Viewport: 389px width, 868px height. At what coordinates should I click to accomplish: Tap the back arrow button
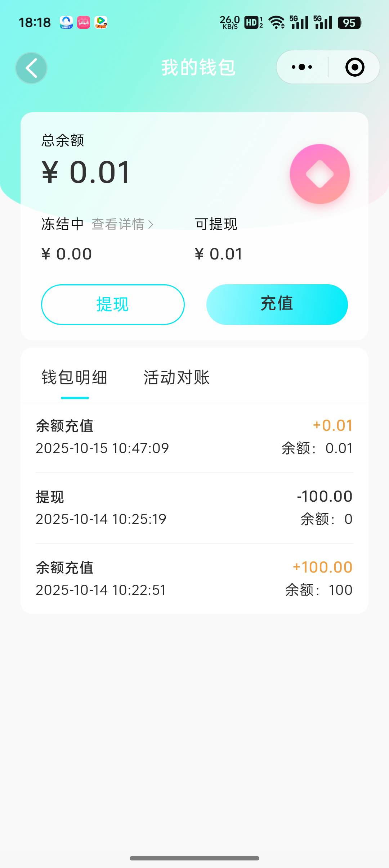pyautogui.click(x=31, y=68)
